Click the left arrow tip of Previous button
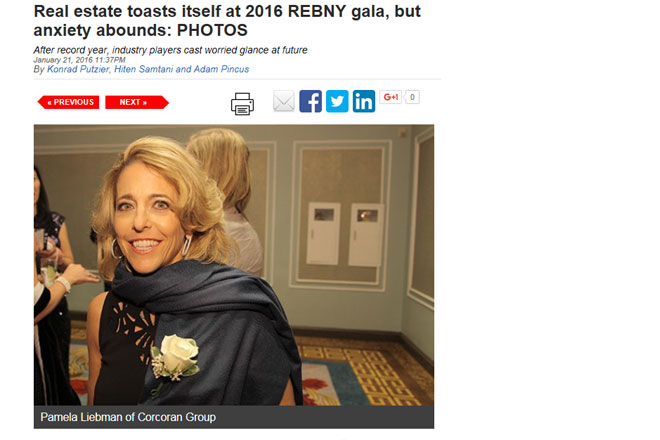The width and height of the screenshot is (660, 440). click(41, 102)
